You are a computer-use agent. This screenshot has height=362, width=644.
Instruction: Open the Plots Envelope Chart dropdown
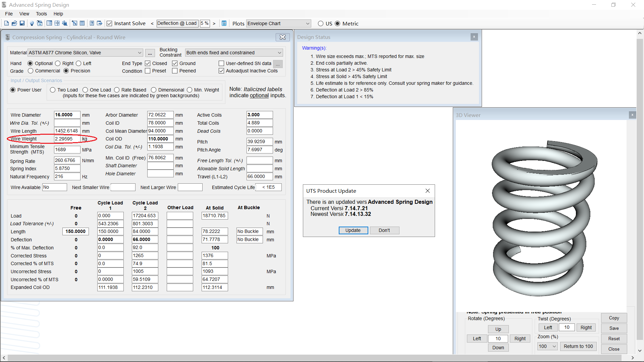pyautogui.click(x=279, y=23)
